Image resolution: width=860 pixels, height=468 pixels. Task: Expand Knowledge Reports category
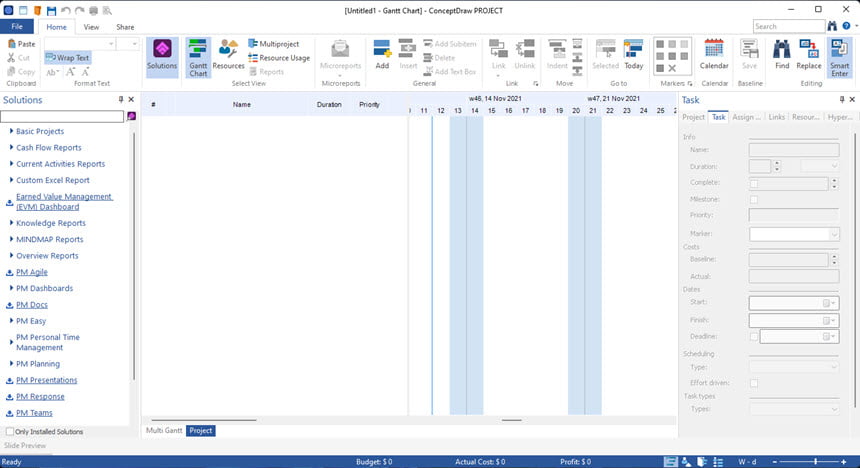[x=11, y=223]
